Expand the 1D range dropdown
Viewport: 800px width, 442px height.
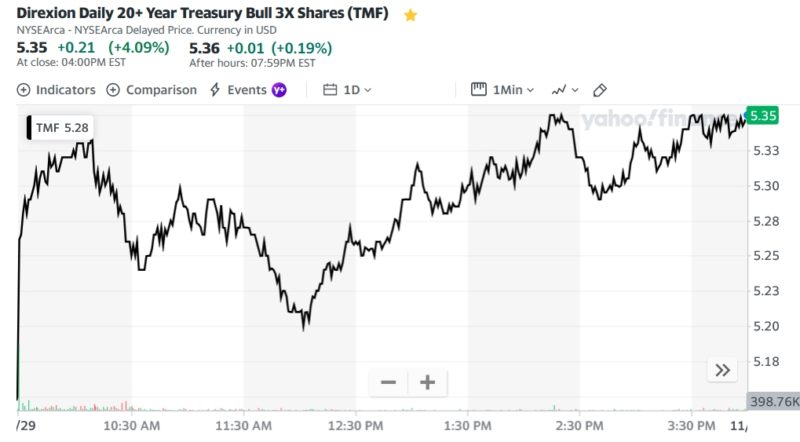tap(357, 90)
